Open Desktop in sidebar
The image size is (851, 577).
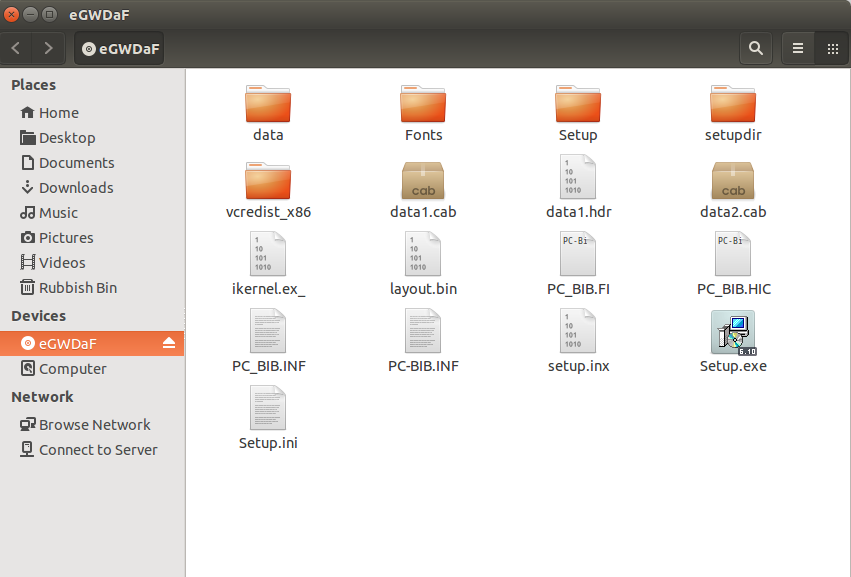tap(92, 137)
